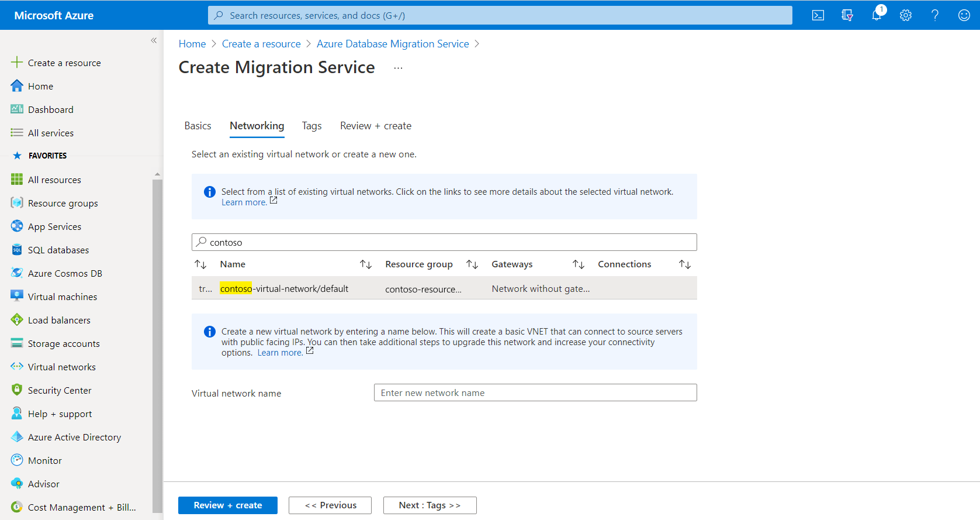Click the help question mark icon
This screenshot has height=520, width=980.
click(935, 16)
